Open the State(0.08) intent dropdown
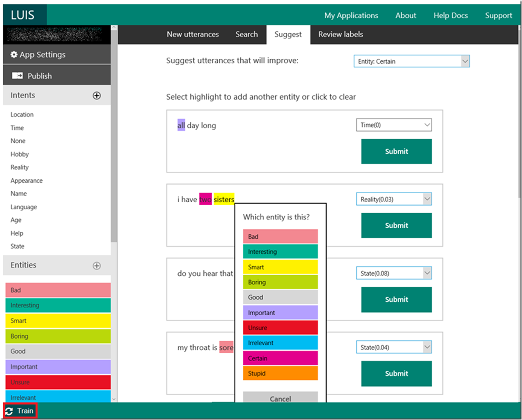The image size is (522, 420). coord(394,273)
